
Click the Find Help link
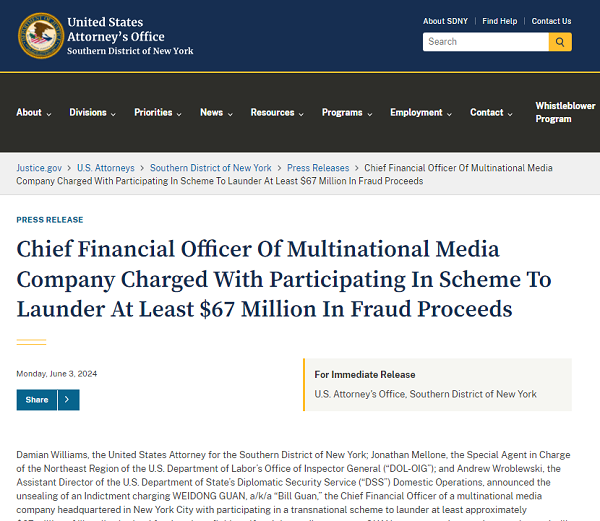500,21
